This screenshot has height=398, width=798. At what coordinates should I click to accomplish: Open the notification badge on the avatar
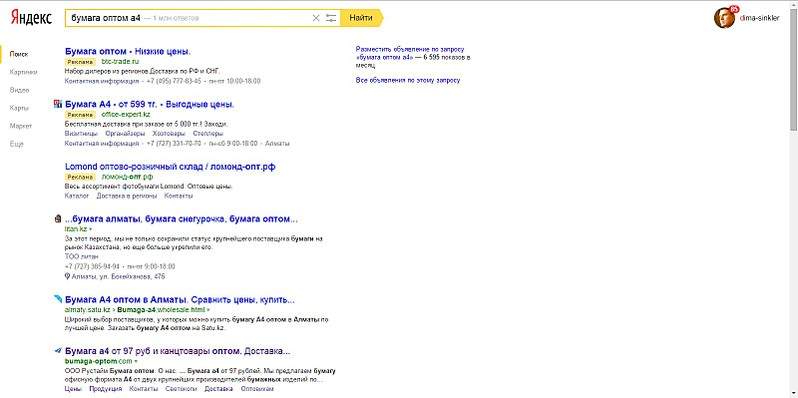[733, 9]
